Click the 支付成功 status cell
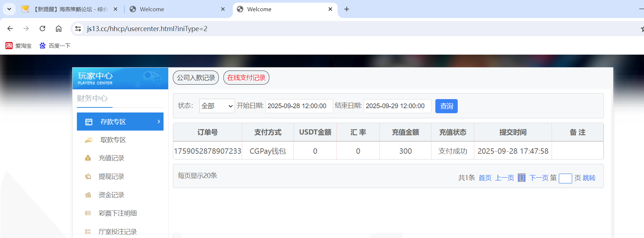The width and height of the screenshot is (644, 238). coord(453,151)
